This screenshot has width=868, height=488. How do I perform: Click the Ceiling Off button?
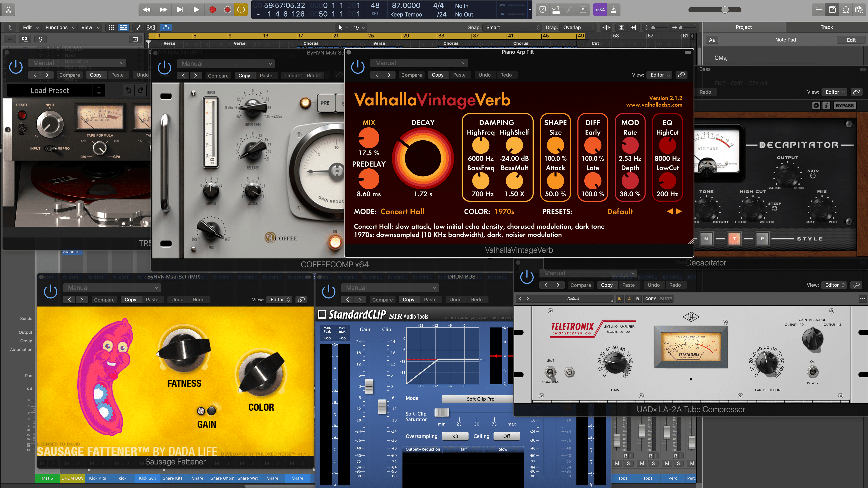[506, 436]
